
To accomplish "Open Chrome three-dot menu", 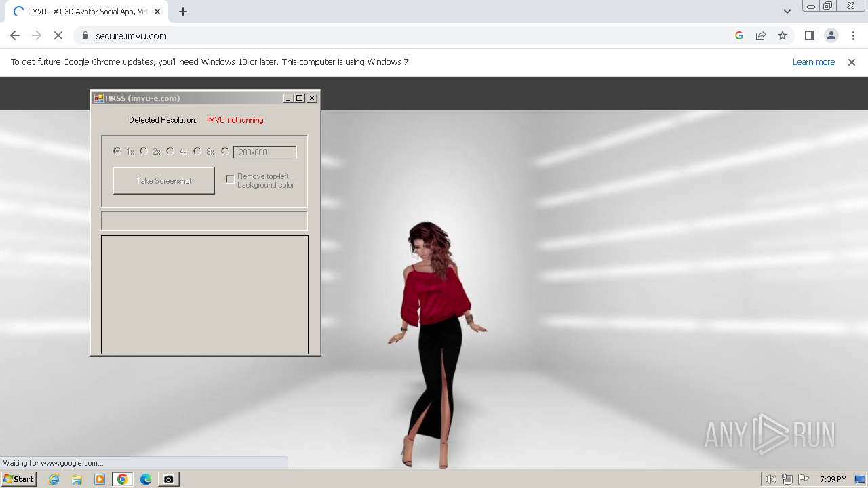I will [853, 36].
